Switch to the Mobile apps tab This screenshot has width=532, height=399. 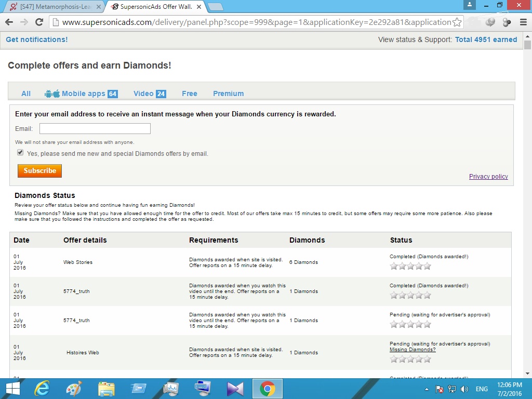click(83, 94)
